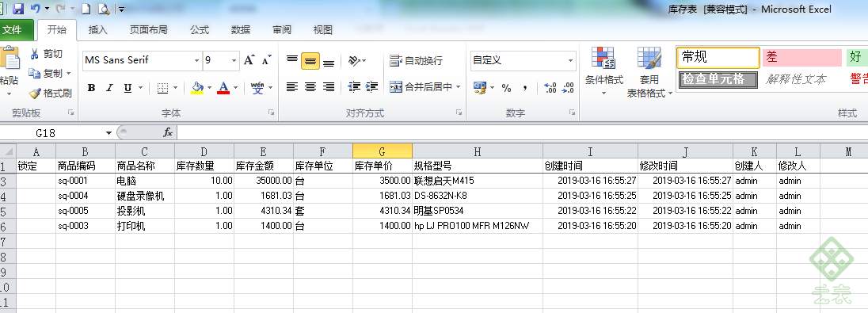Open print preview from quick access toolbar
This screenshot has width=868, height=313.
tap(103, 9)
